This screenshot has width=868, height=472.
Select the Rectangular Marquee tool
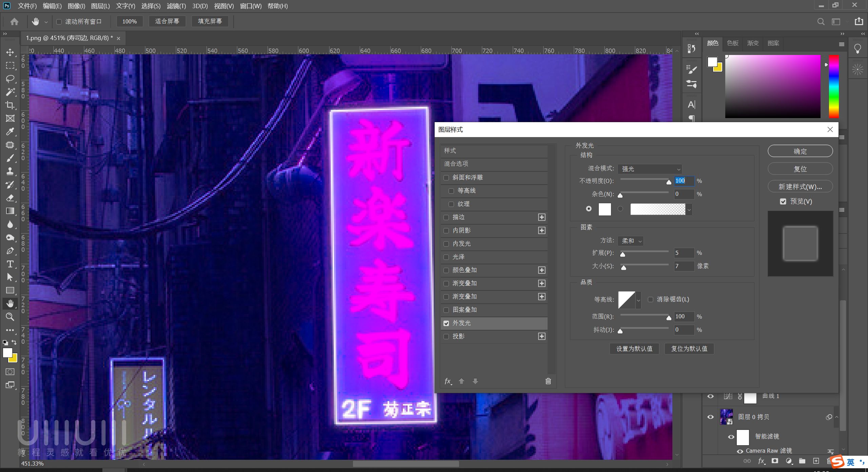[x=10, y=65]
